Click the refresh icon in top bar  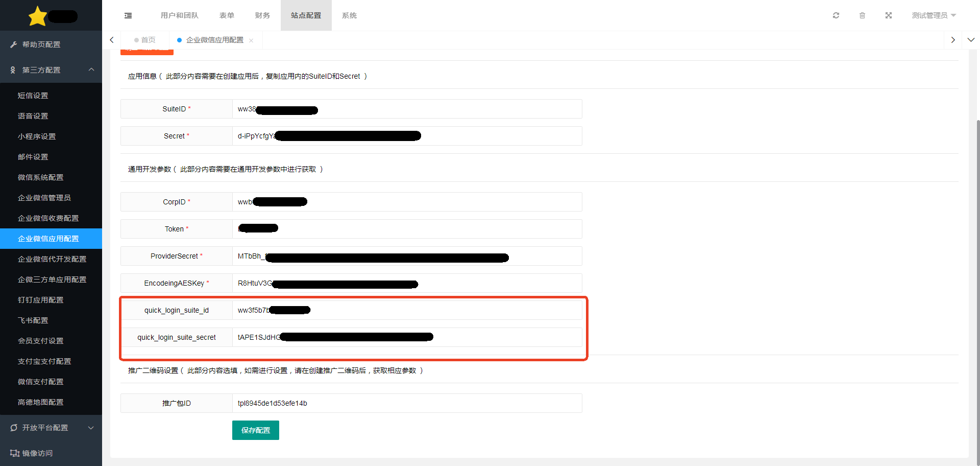[836, 15]
